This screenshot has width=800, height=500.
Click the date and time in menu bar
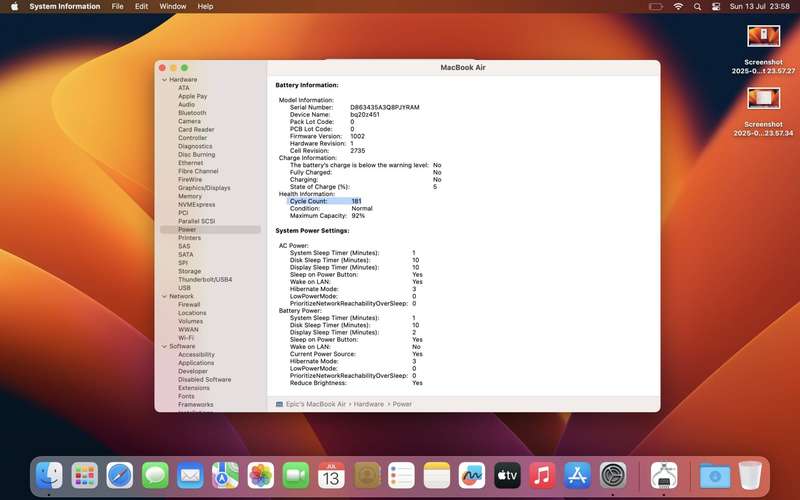pos(760,7)
